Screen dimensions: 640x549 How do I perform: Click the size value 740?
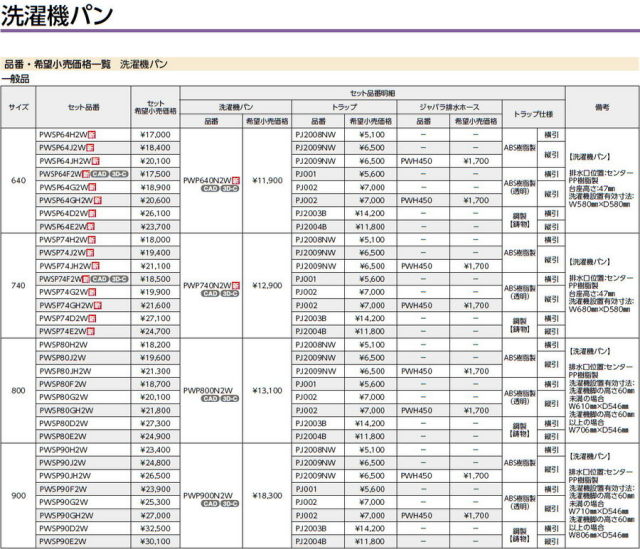point(18,285)
